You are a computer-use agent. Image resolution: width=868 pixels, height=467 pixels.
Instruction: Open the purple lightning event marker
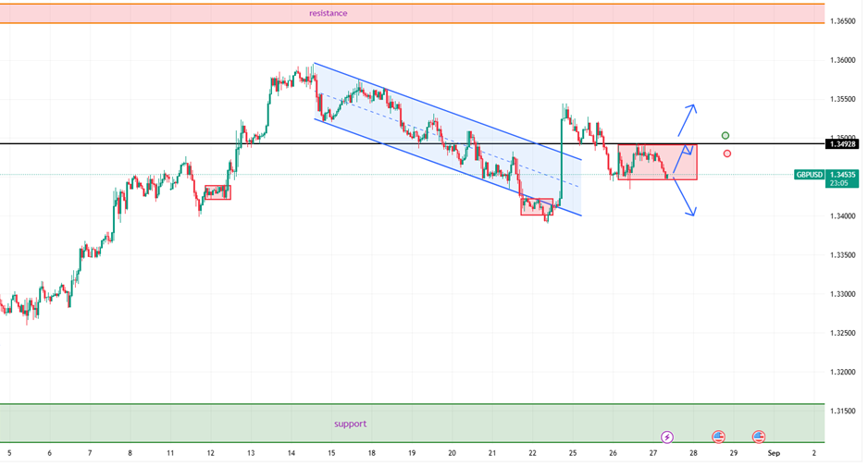pyautogui.click(x=667, y=437)
